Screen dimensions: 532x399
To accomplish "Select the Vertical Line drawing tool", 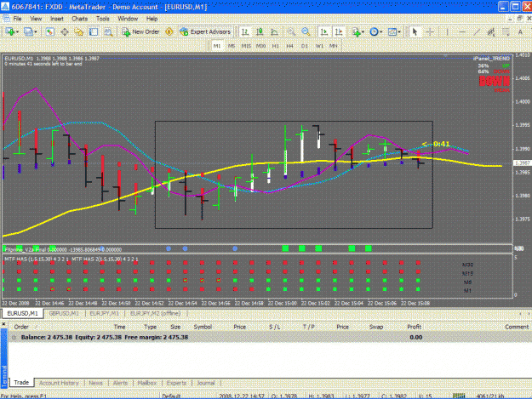I will (447, 31).
